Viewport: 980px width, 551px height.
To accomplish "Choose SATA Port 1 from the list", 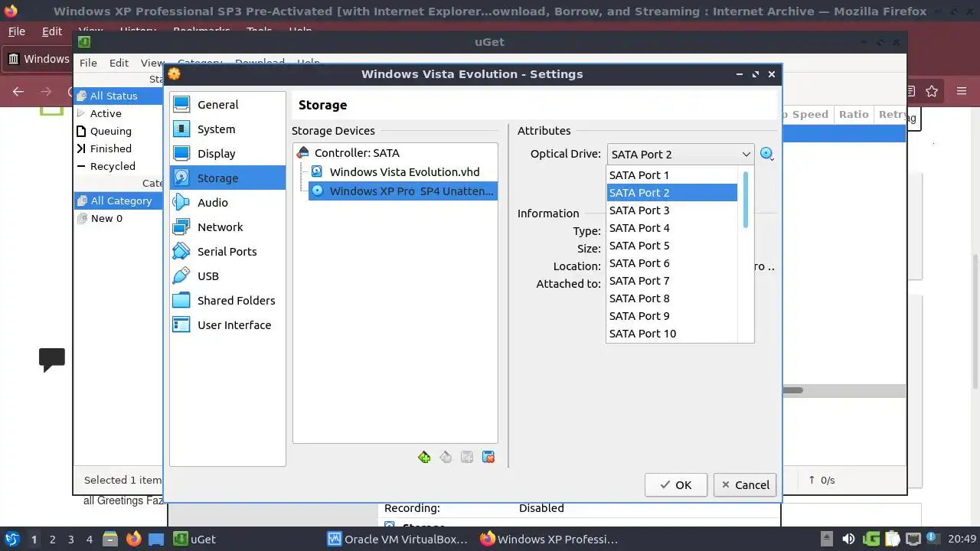I will tap(671, 175).
